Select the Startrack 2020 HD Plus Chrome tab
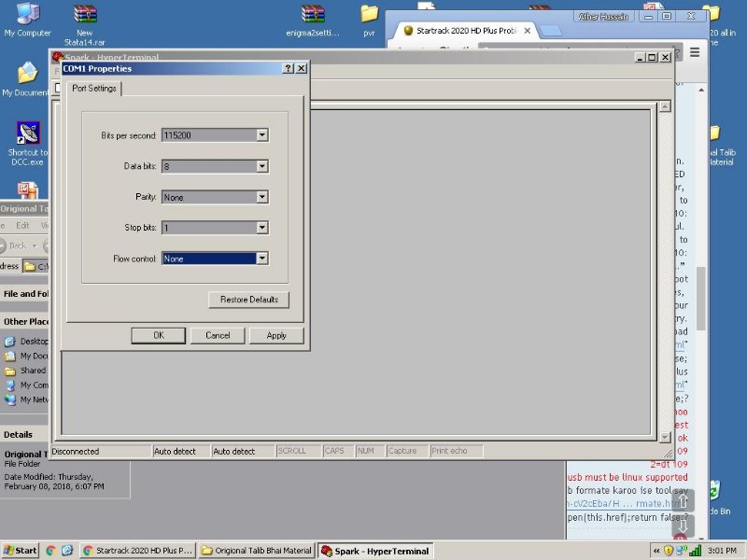This screenshot has width=747, height=560. pyautogui.click(x=466, y=31)
